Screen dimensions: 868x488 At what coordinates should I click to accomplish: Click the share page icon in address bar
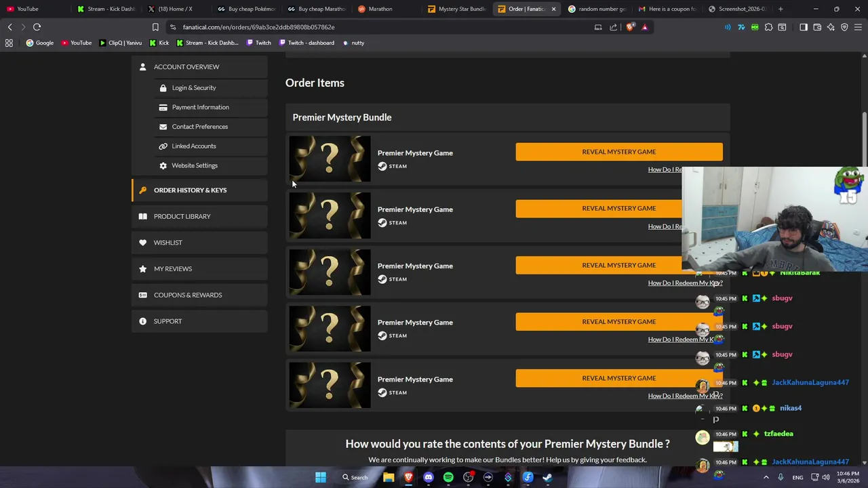click(613, 27)
